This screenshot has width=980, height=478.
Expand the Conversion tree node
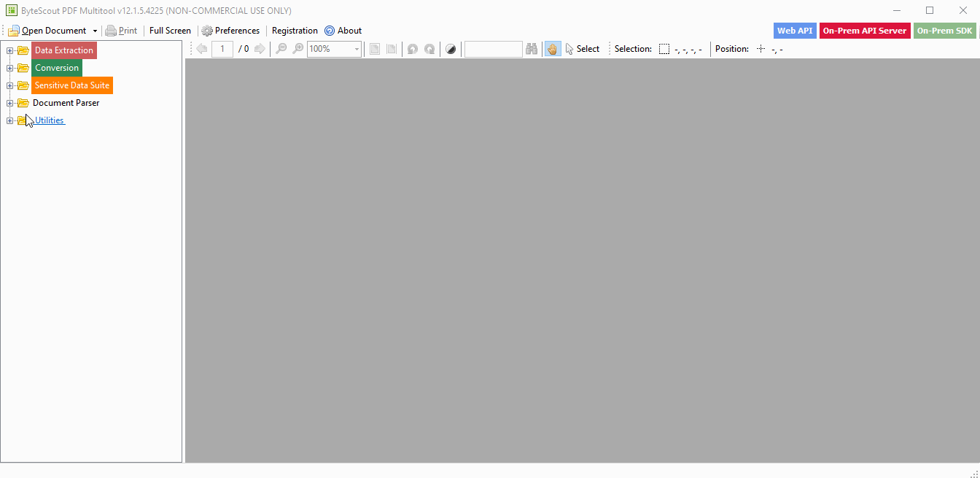(9, 68)
